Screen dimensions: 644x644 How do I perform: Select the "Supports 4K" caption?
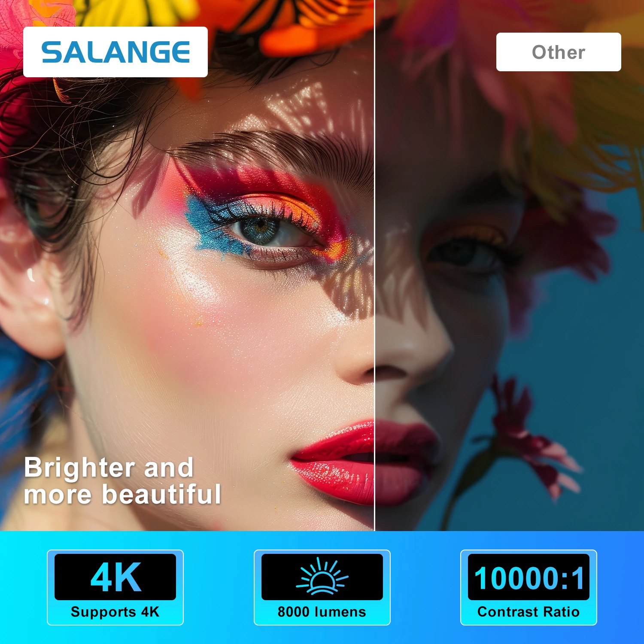coord(115,612)
